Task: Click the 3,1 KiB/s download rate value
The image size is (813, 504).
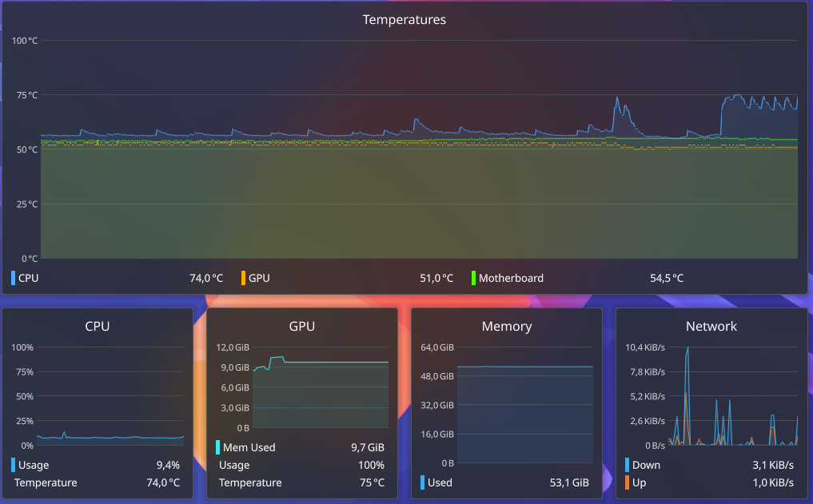Action: [773, 465]
